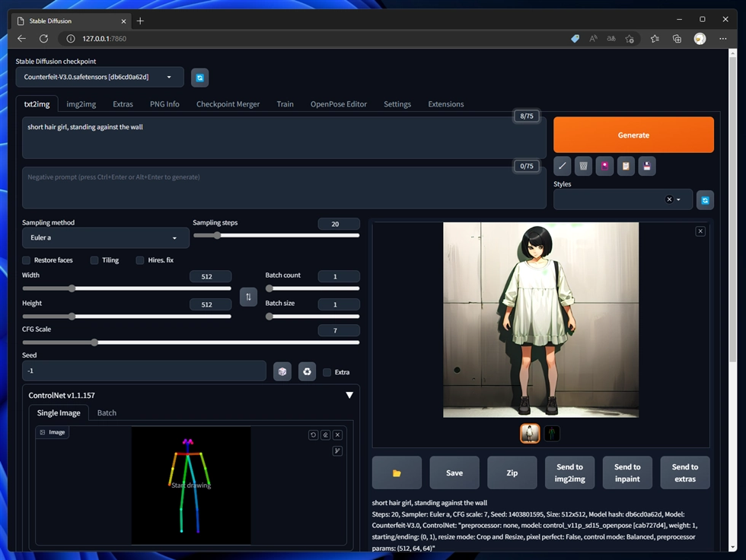Click the trash icon to clear the prompt
Image resolution: width=746 pixels, height=560 pixels.
point(584,166)
